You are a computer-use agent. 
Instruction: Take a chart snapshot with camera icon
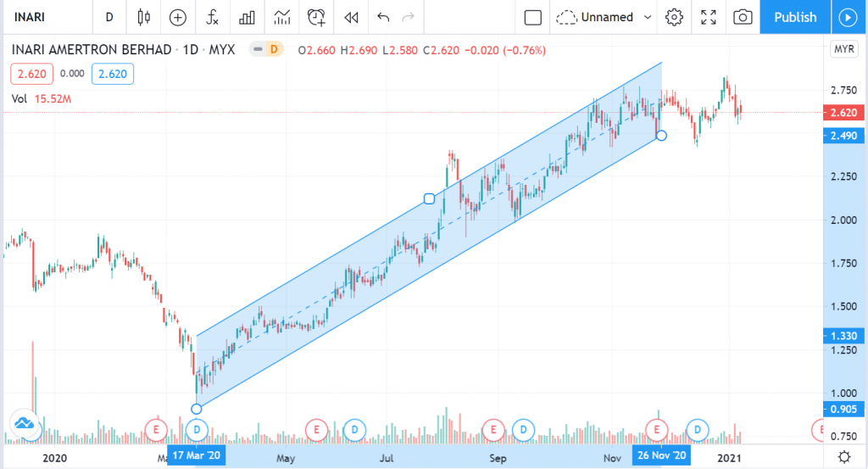click(743, 18)
